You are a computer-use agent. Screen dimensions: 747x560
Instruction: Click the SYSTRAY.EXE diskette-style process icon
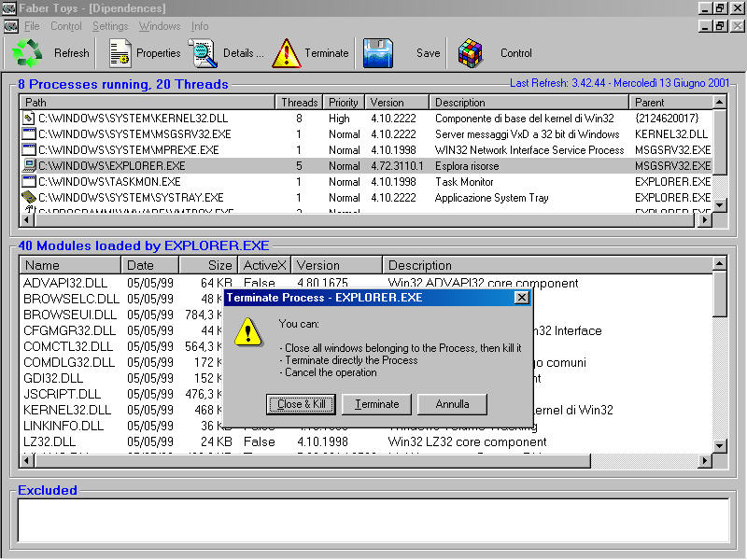tap(29, 198)
